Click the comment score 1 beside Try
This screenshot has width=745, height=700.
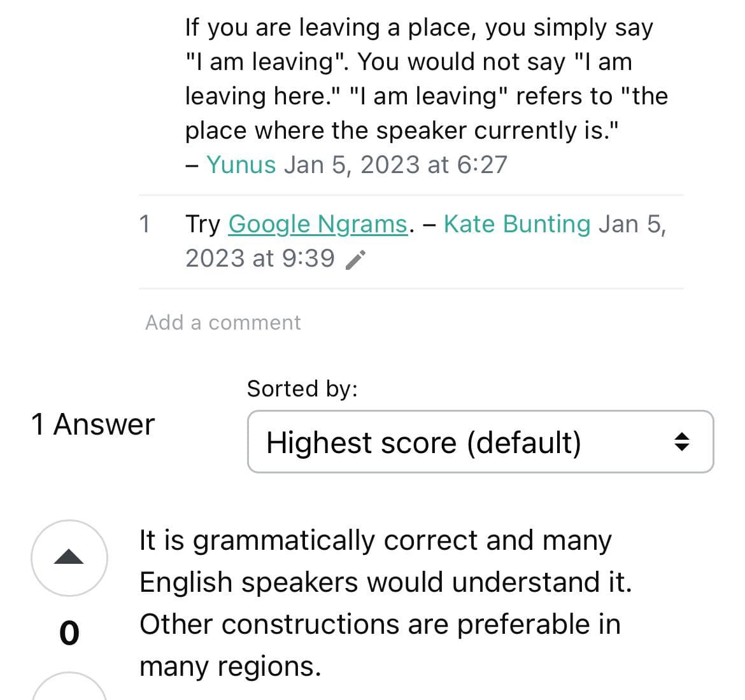point(145,223)
